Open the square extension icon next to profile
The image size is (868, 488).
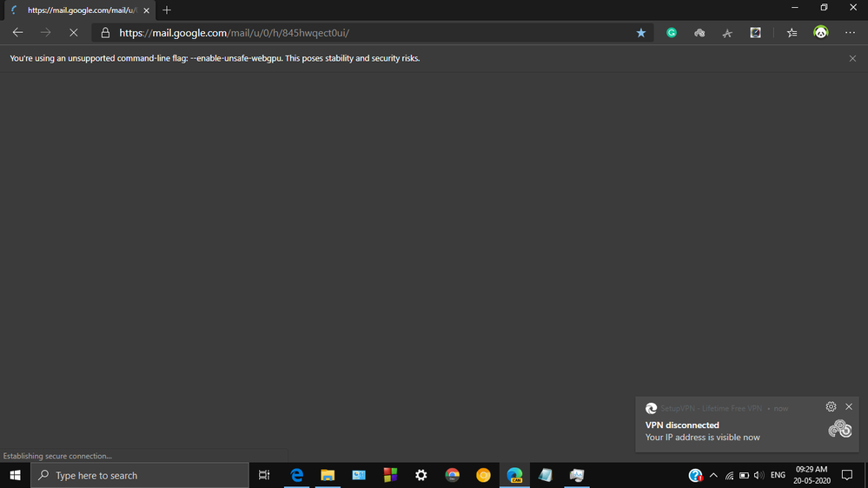pyautogui.click(x=756, y=33)
